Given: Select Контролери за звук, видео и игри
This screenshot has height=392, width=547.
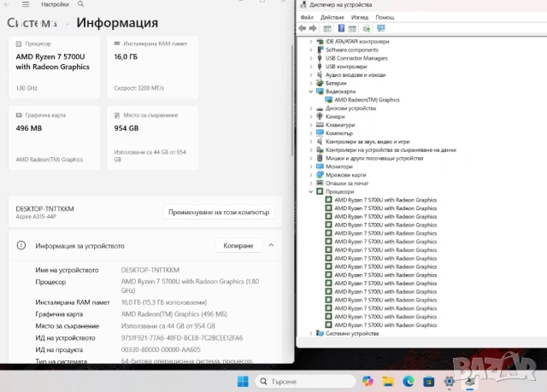Looking at the screenshot, I should [x=368, y=142].
